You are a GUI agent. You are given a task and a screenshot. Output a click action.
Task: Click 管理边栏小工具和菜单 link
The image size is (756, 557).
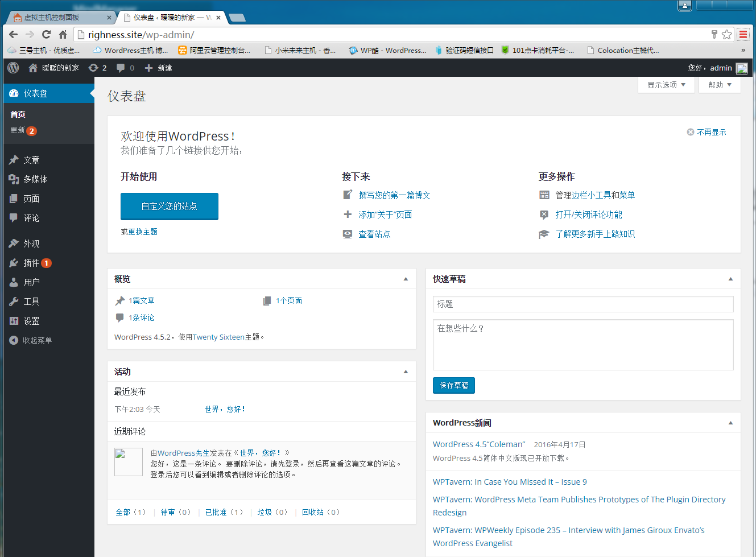tap(595, 195)
